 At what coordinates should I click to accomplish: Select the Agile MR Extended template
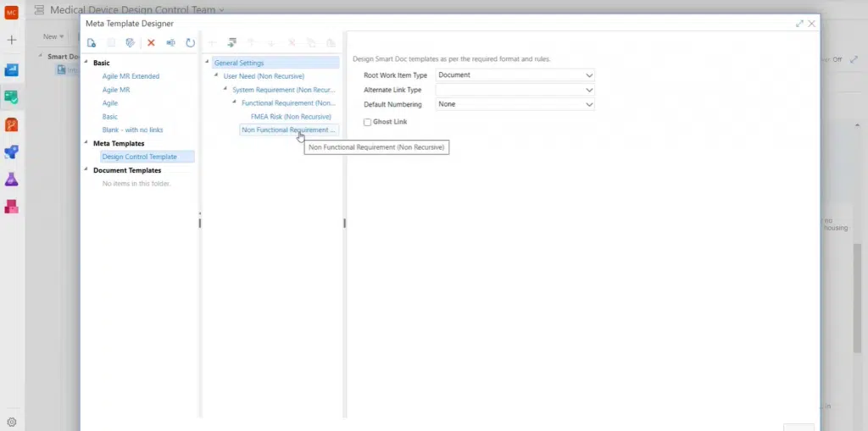131,76
